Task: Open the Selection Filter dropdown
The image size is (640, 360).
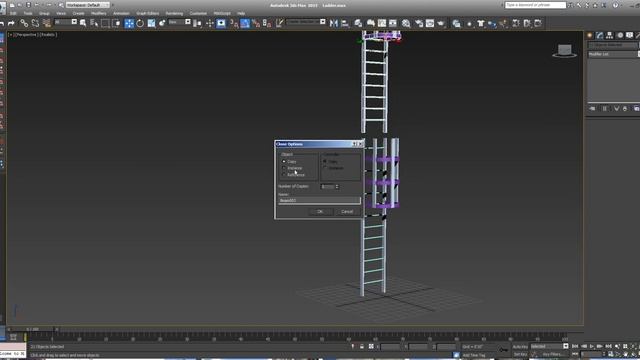Action: point(66,22)
